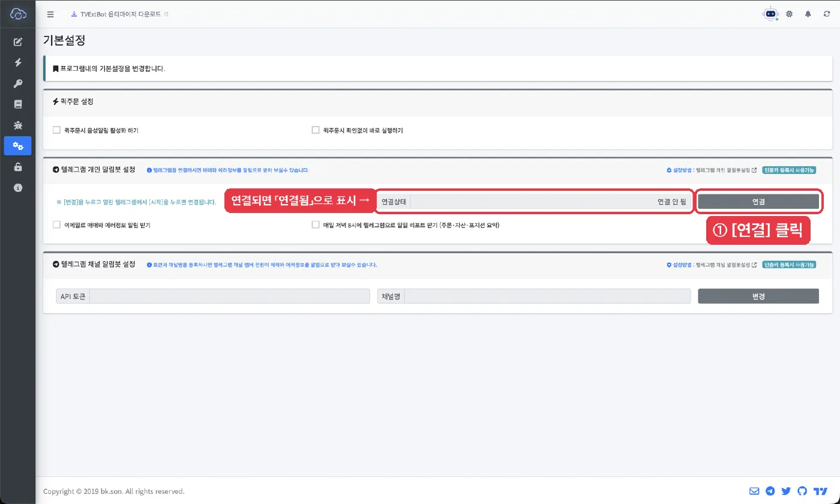
Task: Enable 퀵주문시 음성알림 활성화 하기 checkbox
Action: tap(56, 130)
